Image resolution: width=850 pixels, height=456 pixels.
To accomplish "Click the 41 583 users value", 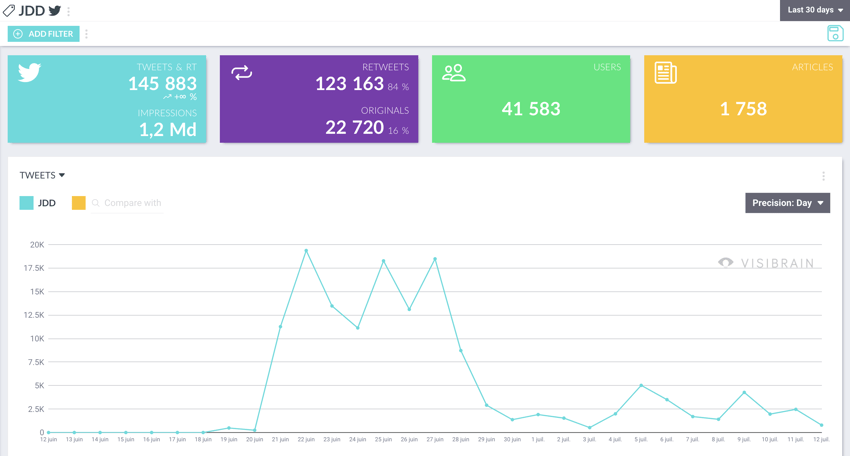I will coord(531,109).
